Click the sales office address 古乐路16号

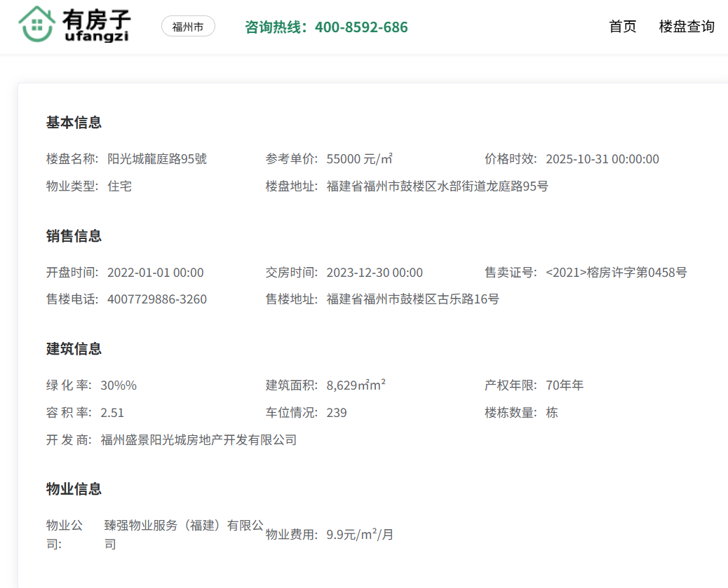point(412,299)
